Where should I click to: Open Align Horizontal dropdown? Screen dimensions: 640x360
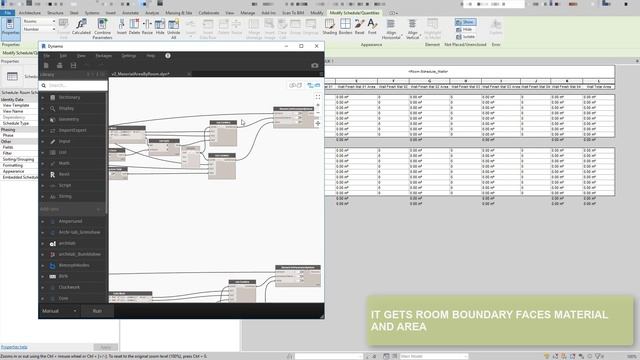[391, 29]
